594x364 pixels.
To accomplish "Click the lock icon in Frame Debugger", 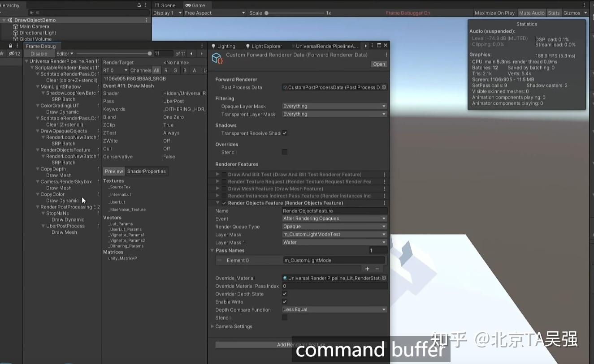I will tap(10, 45).
